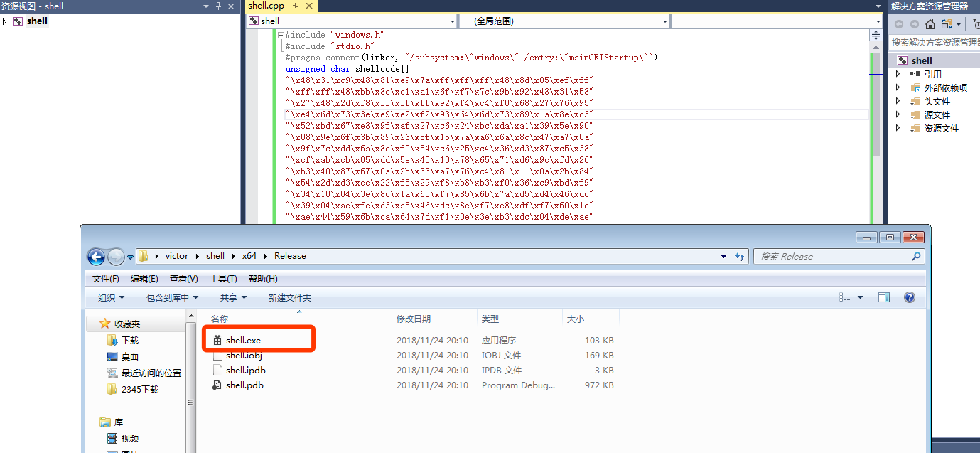Screen dimensions: 980x453
Task: Select the shell.exe file
Action: tap(243, 341)
